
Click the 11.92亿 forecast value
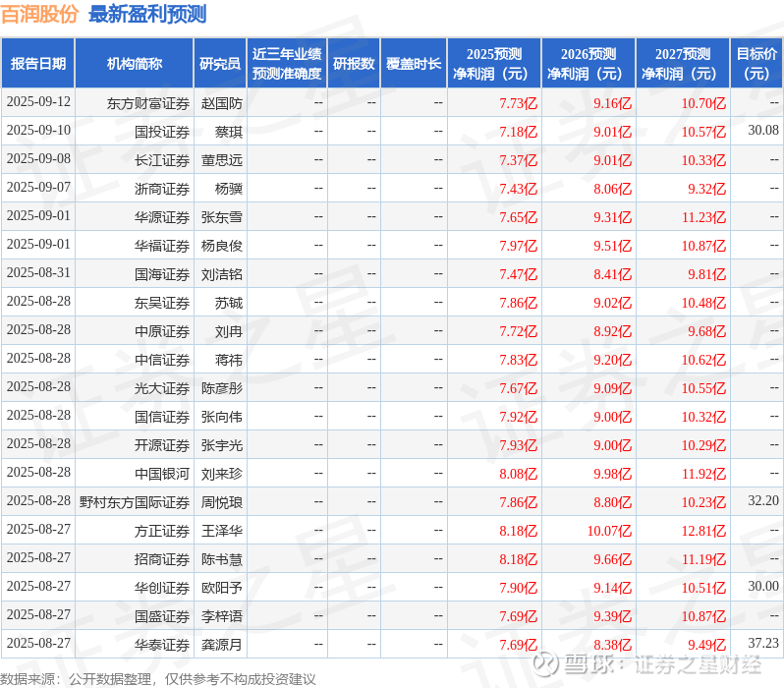[x=703, y=475]
